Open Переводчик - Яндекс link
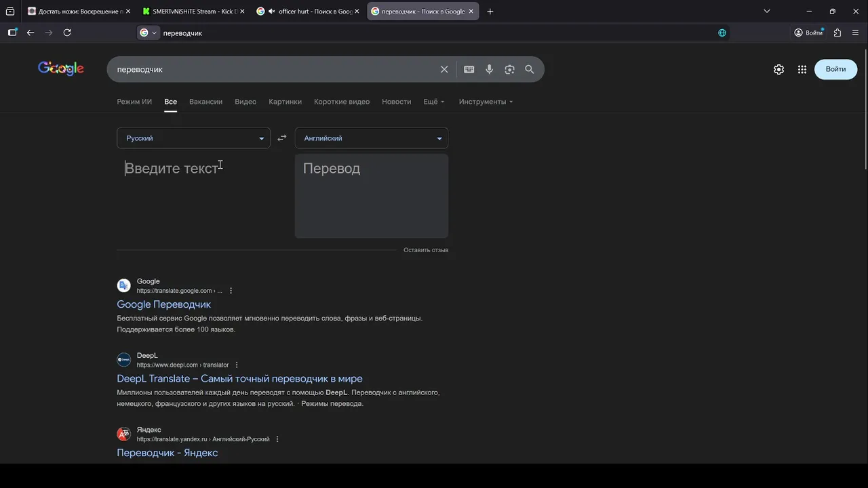The height and width of the screenshot is (488, 868). click(167, 453)
